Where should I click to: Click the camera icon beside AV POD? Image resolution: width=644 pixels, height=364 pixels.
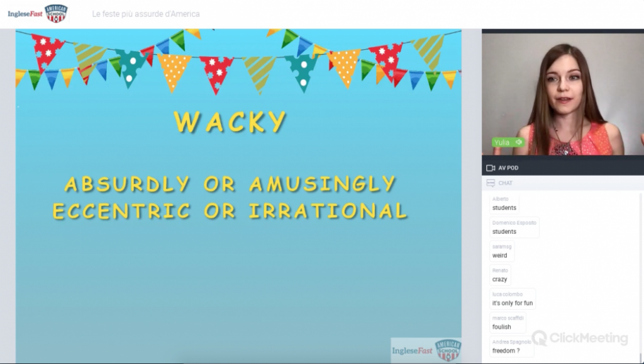pyautogui.click(x=491, y=168)
